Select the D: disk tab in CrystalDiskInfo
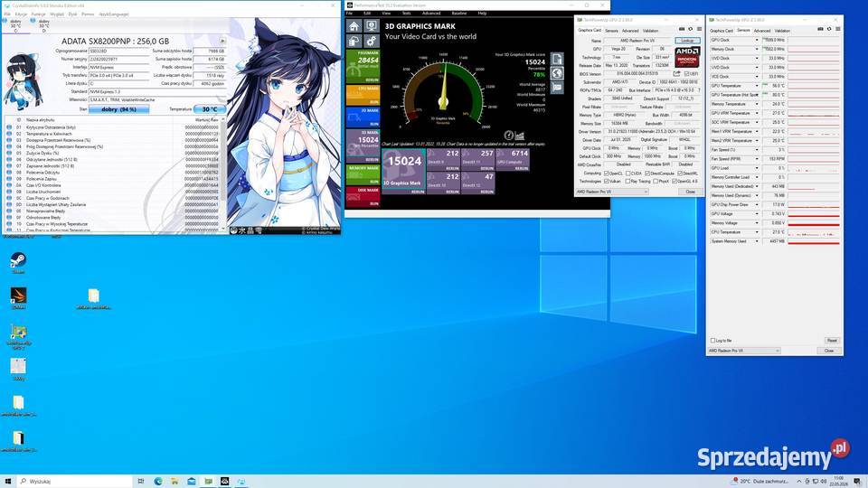 tap(43, 25)
